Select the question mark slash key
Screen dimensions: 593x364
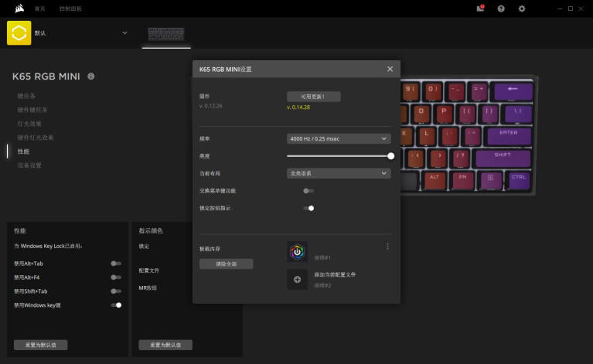(x=460, y=158)
